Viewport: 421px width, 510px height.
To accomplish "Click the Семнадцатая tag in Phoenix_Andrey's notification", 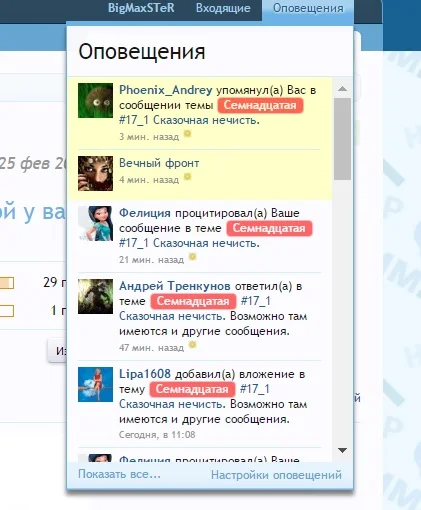I will (260, 105).
